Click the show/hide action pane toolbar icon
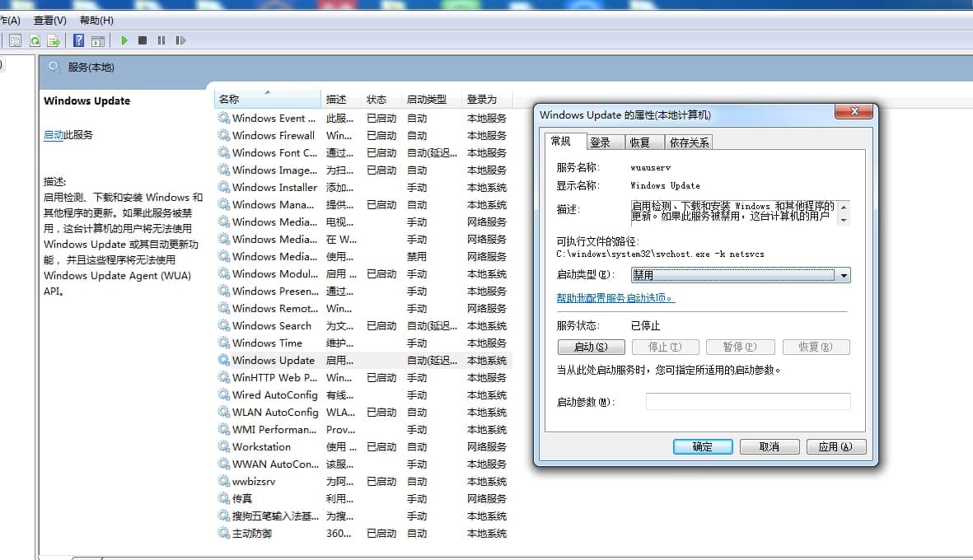Viewport: 973px width, 560px height. pyautogui.click(x=98, y=41)
